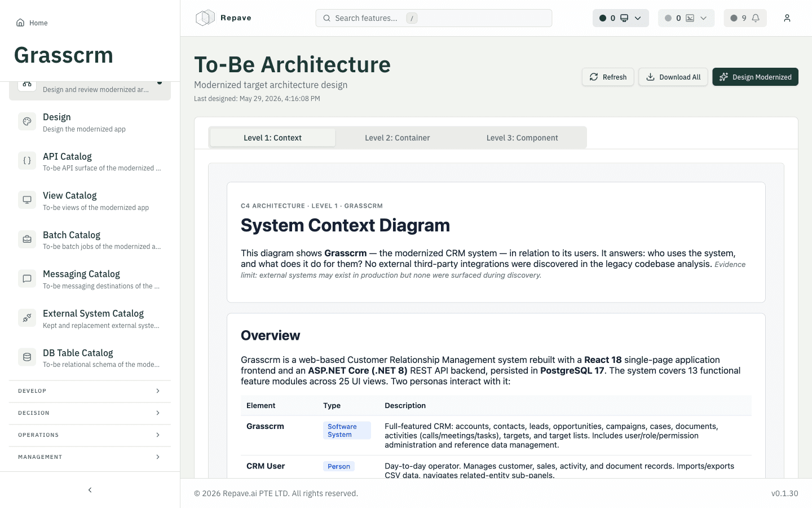The height and width of the screenshot is (508, 812).
Task: Click the Design Modernized button
Action: coord(755,77)
